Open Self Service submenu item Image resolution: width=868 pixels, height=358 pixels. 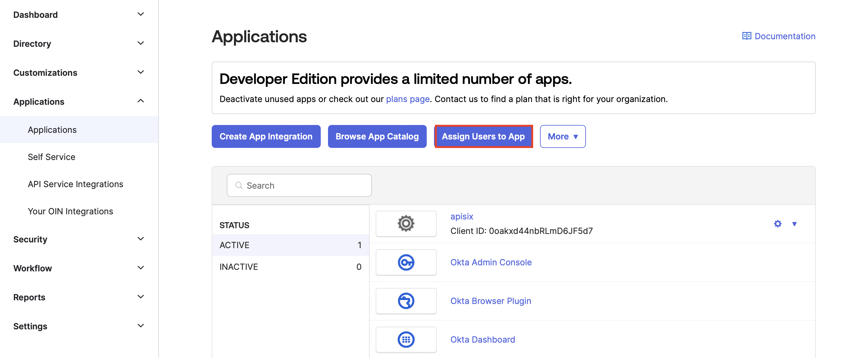tap(51, 157)
